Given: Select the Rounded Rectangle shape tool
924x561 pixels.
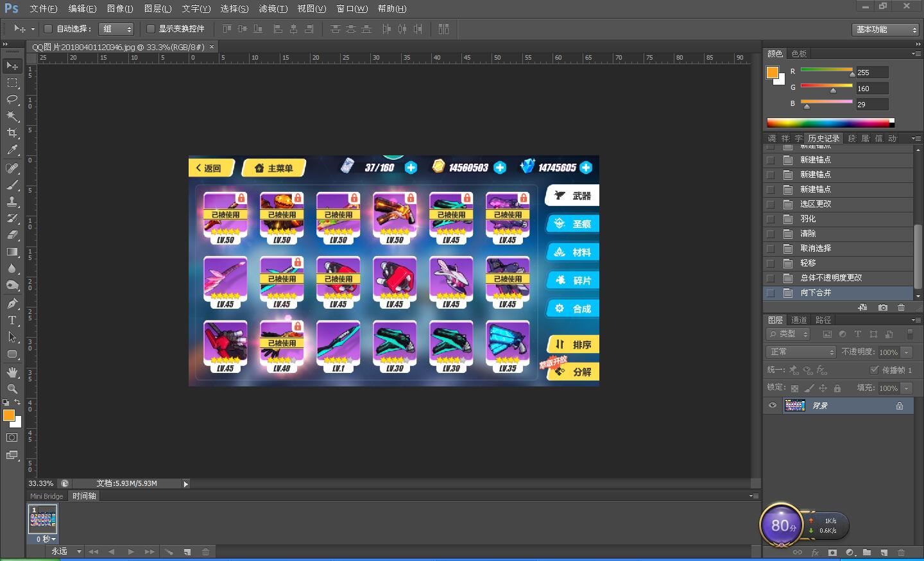Looking at the screenshot, I should point(12,354).
